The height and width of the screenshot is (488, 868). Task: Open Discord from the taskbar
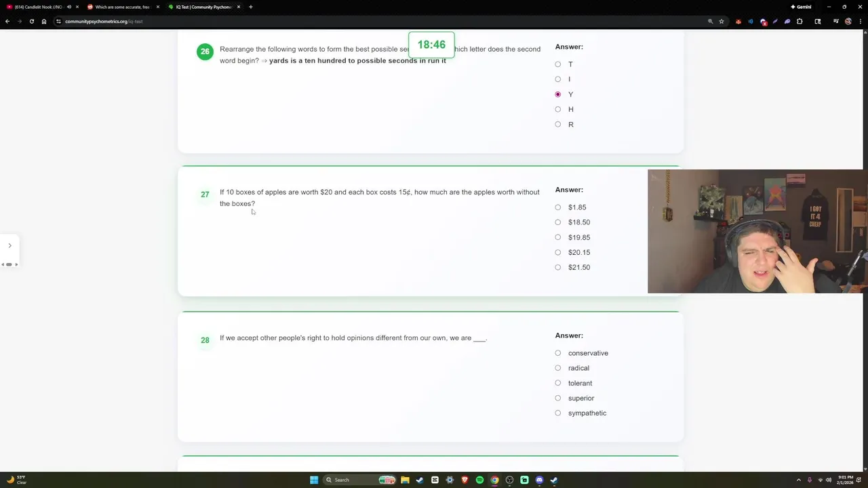pos(539,480)
